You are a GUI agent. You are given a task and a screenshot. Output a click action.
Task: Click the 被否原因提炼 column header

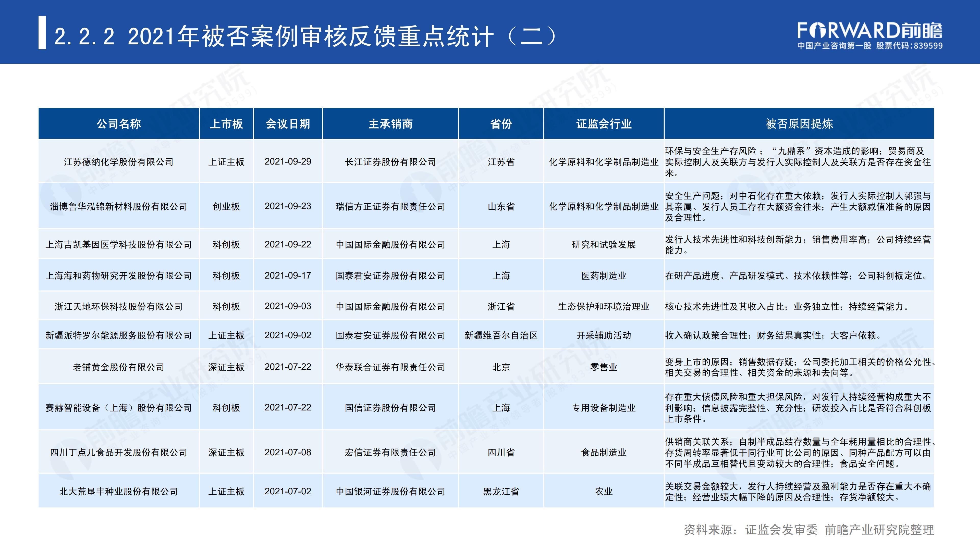click(x=799, y=123)
